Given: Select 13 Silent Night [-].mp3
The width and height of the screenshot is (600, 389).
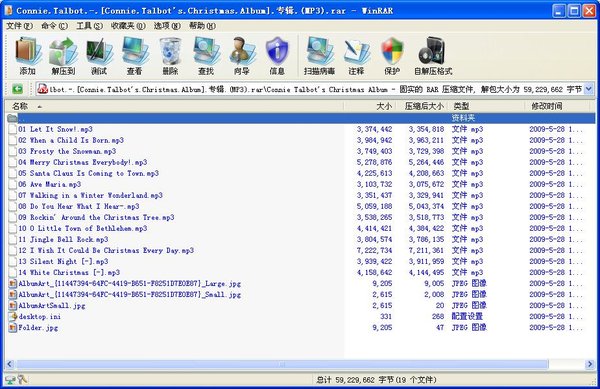Looking at the screenshot, I should (x=63, y=262).
